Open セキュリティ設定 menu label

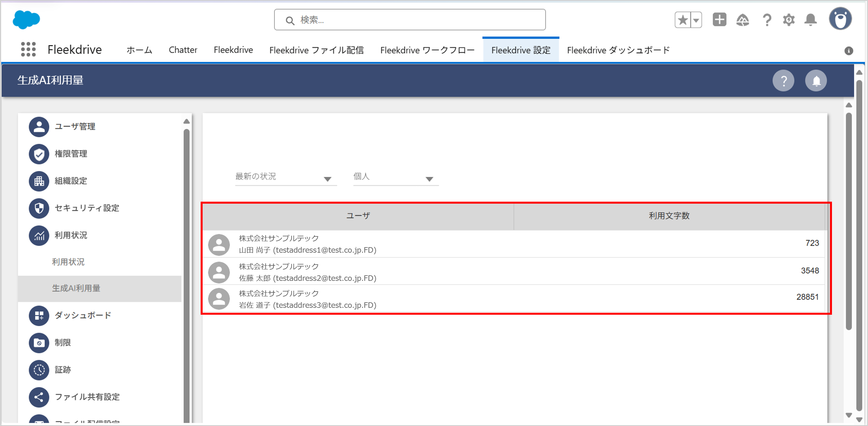pos(87,208)
